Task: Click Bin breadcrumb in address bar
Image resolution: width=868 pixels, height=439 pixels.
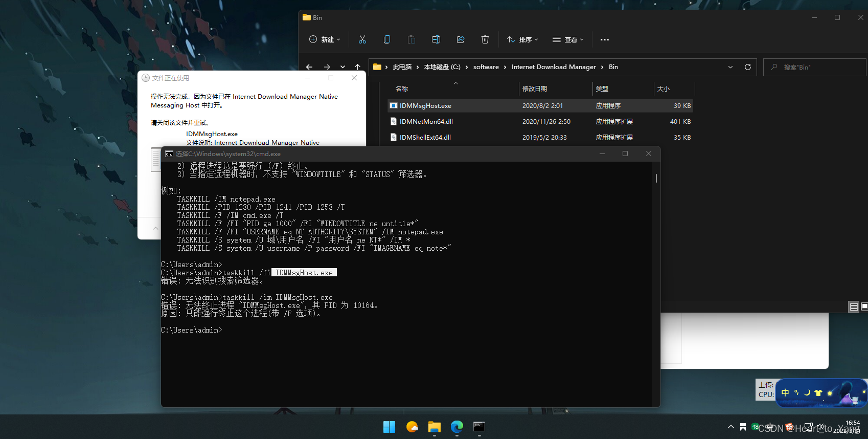Action: tap(613, 67)
